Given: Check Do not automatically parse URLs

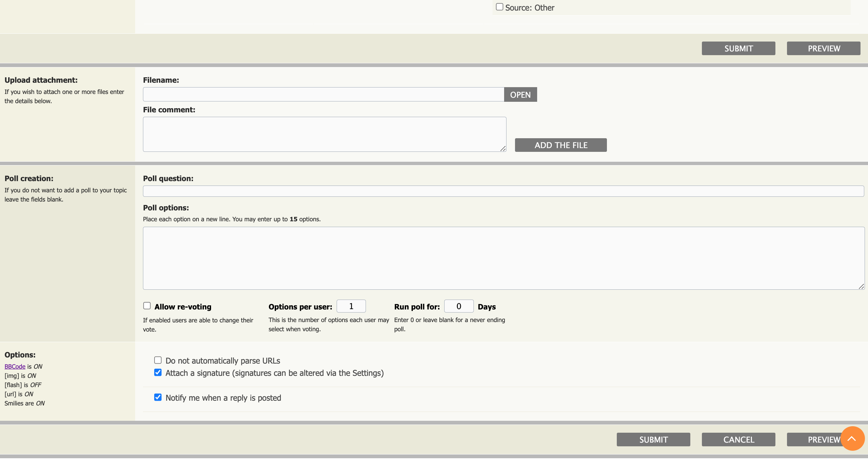Looking at the screenshot, I should pyautogui.click(x=158, y=360).
